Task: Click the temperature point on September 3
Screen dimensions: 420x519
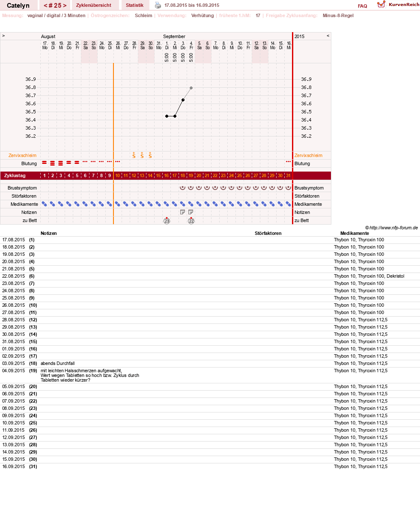Action: pos(183,100)
